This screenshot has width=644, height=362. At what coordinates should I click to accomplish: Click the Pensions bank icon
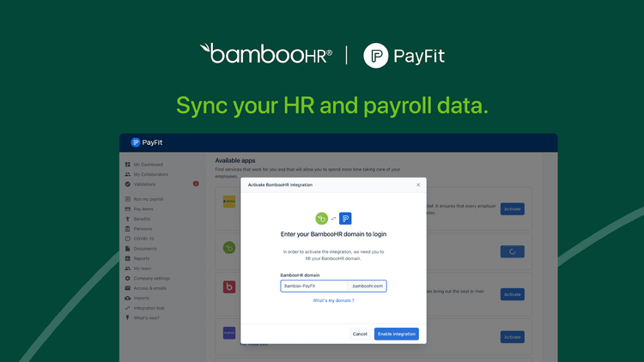[x=128, y=229]
